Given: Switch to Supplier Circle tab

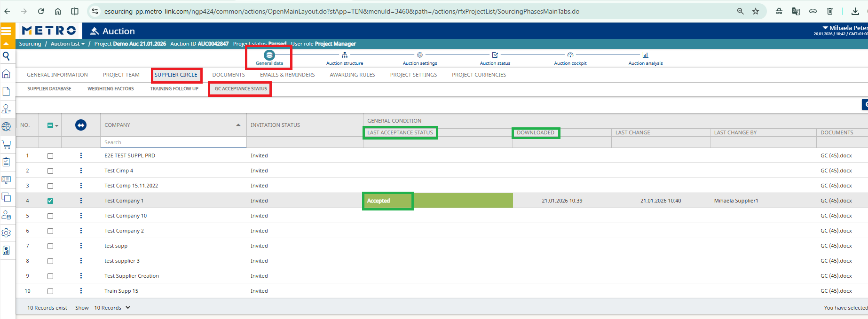Looking at the screenshot, I should tap(176, 75).
